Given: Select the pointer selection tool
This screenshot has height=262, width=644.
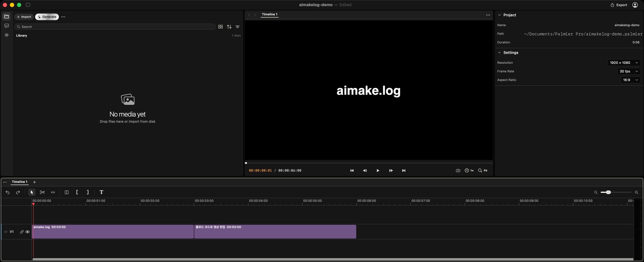Looking at the screenshot, I should 32,192.
